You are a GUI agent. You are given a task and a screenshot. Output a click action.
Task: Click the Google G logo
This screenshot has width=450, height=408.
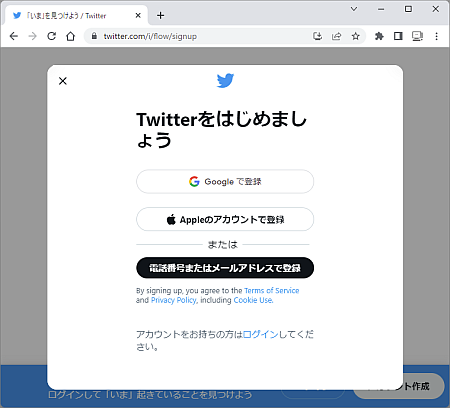pyautogui.click(x=194, y=181)
